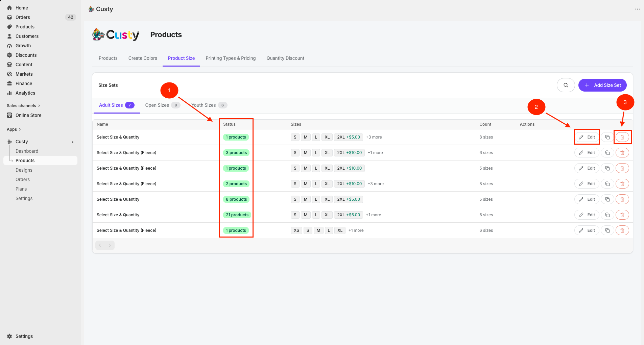
Task: Delete the first Select Size & Quantity set
Action: (622, 137)
